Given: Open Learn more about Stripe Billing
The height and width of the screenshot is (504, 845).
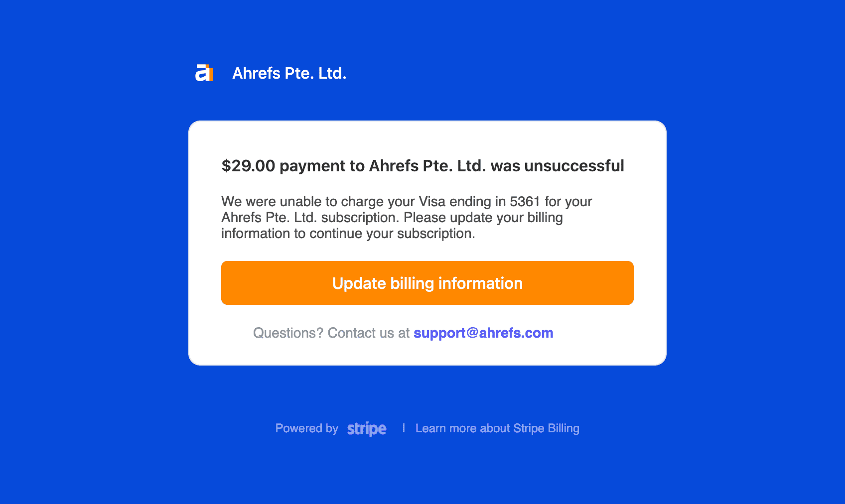Looking at the screenshot, I should (497, 429).
